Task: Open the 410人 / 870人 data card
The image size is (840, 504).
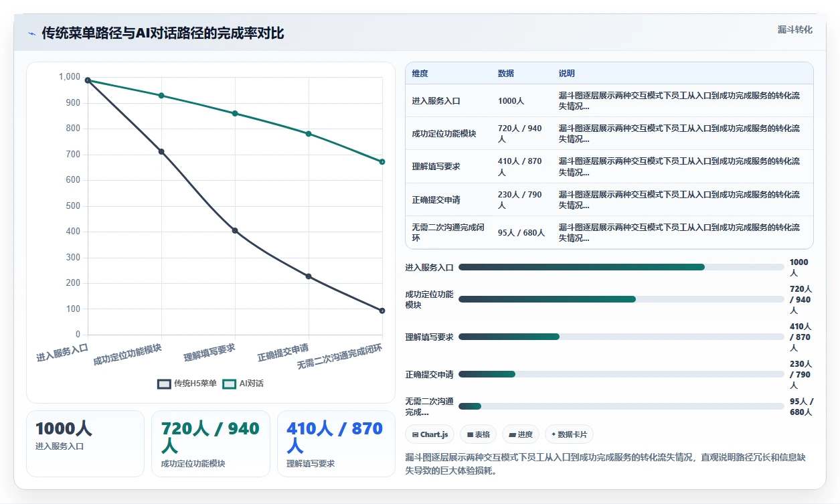Action: pyautogui.click(x=336, y=443)
